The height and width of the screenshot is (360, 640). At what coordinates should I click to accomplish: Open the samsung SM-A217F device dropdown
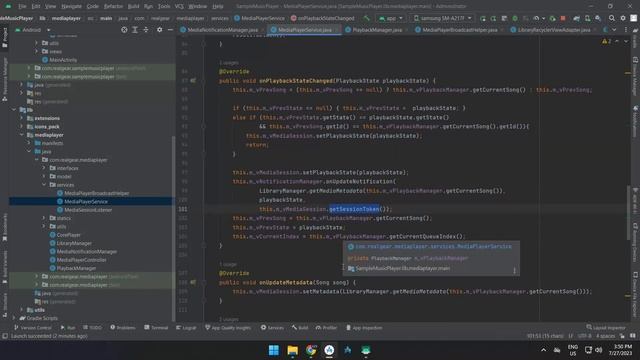[442, 18]
